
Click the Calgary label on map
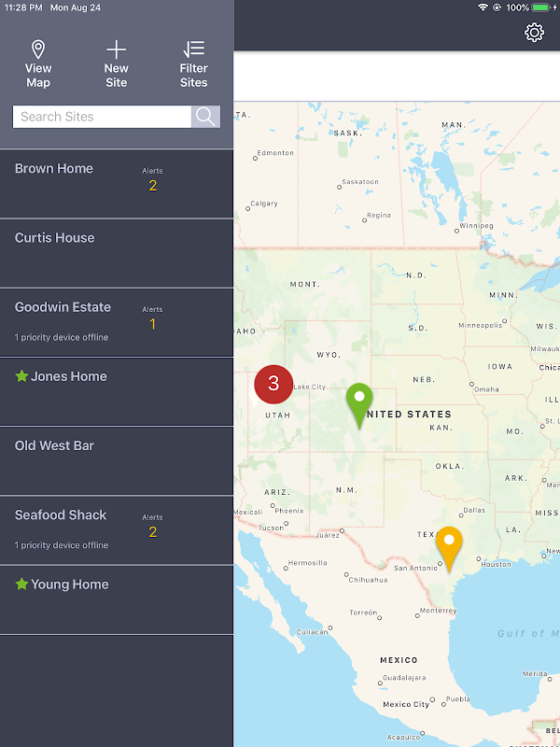264,204
